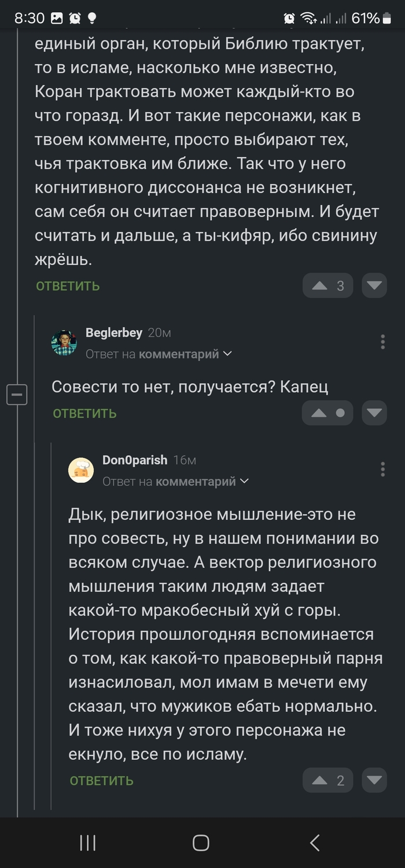Screen dimensions: 405x868
Task: Collapse the comment thread with minus box
Action: 17,395
